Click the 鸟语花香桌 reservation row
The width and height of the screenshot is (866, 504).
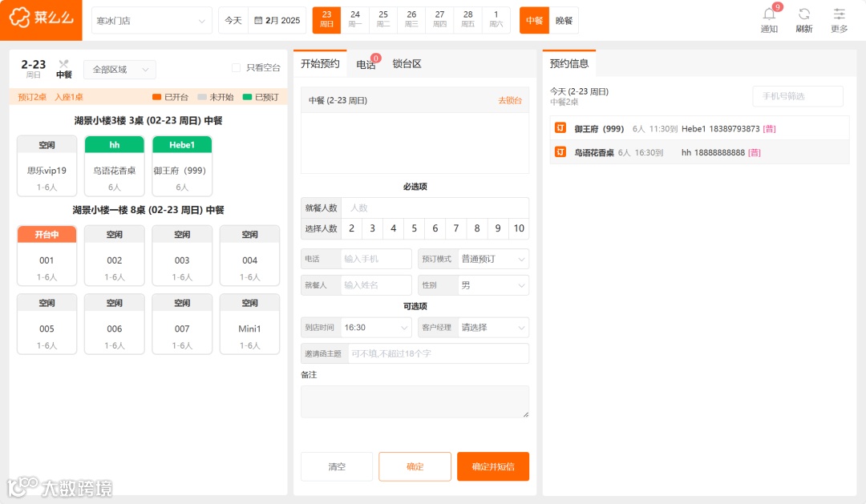coord(700,151)
